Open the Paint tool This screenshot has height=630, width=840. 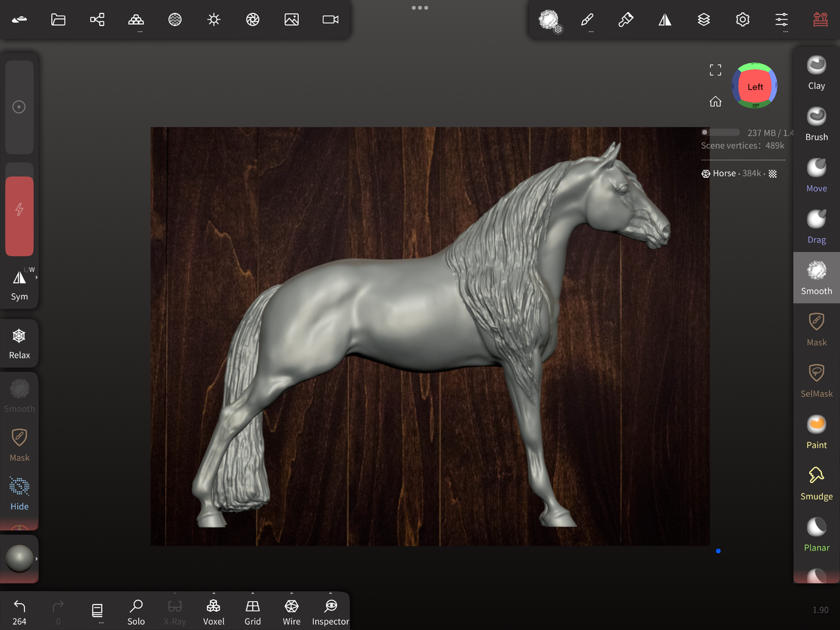pos(816,432)
